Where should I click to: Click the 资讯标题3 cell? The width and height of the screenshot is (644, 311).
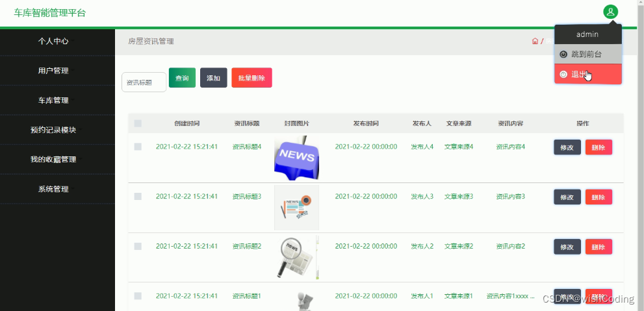tap(247, 197)
